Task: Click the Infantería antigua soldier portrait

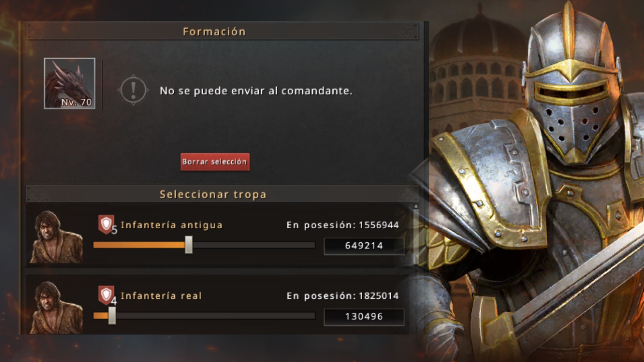Action: [x=56, y=237]
